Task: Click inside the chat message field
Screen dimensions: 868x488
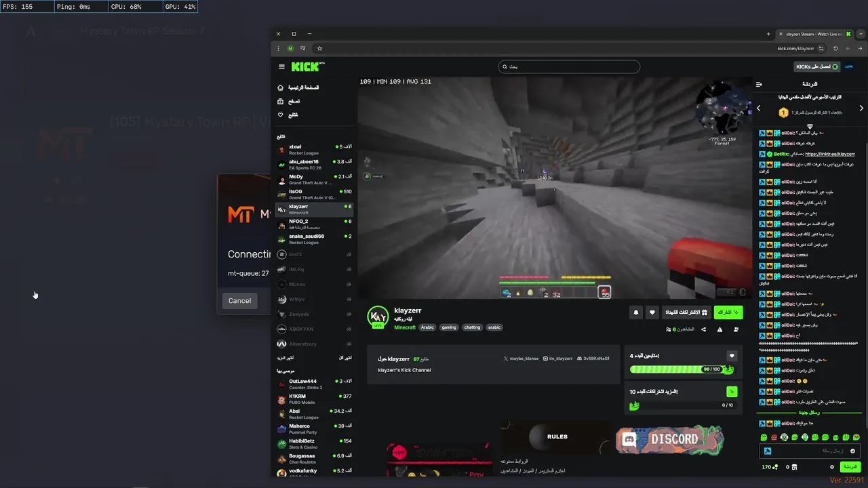Action: pyautogui.click(x=810, y=451)
